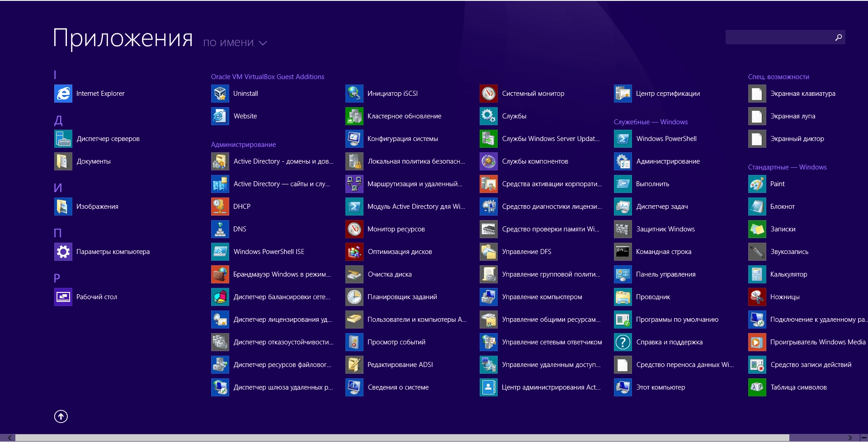Image resolution: width=868 pixels, height=442 pixels.
Task: Open Проигрыватель Windows Media icon
Action: [x=757, y=342]
